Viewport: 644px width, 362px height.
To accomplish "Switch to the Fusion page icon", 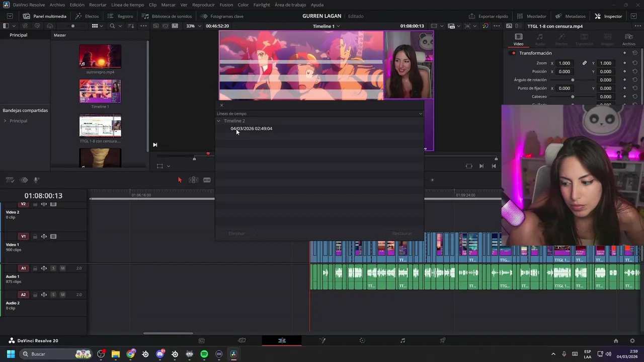I will [322, 340].
